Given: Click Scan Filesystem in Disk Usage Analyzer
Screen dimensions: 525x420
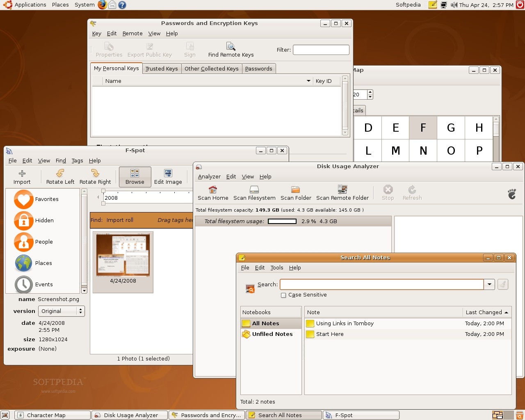Looking at the screenshot, I should 254,193.
